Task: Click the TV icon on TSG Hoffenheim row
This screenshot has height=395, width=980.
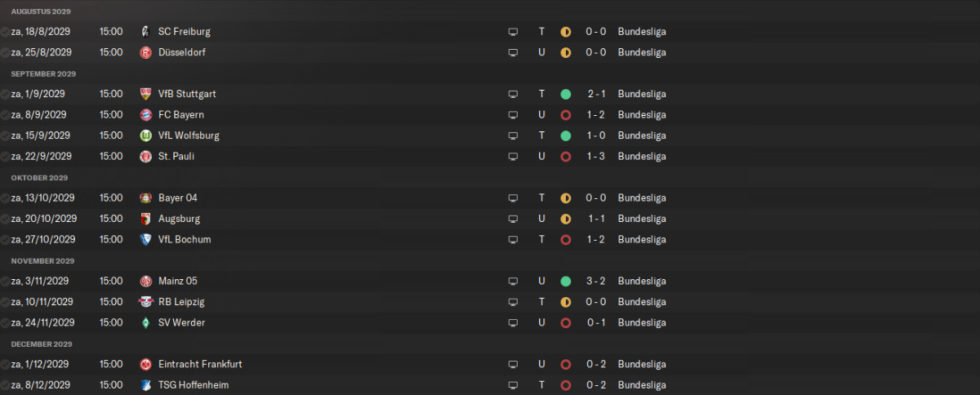Action: 513,385
